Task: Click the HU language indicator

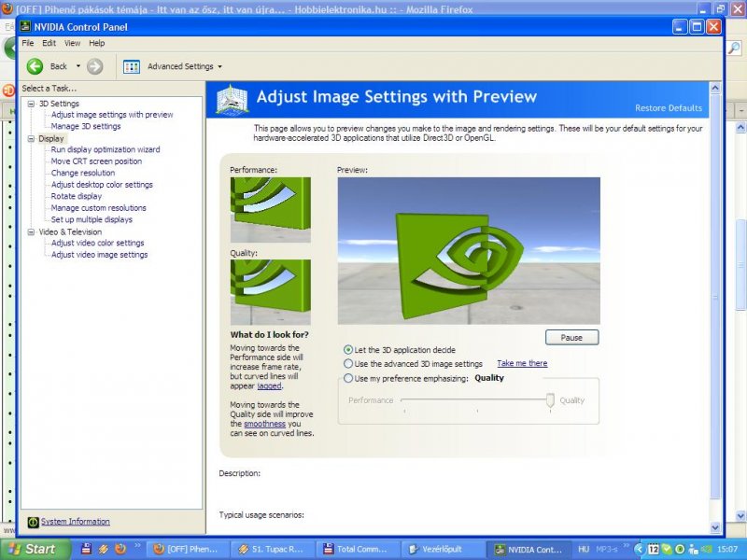Action: click(584, 550)
